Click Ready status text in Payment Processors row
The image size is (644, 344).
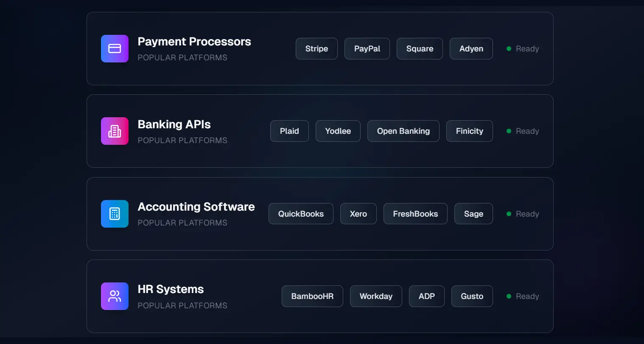527,49
